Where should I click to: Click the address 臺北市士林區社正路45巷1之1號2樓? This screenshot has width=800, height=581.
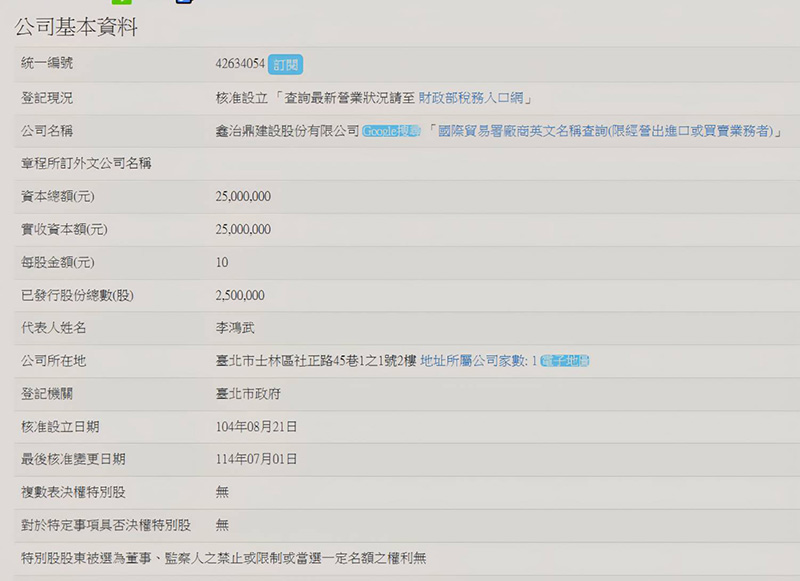(x=315, y=361)
